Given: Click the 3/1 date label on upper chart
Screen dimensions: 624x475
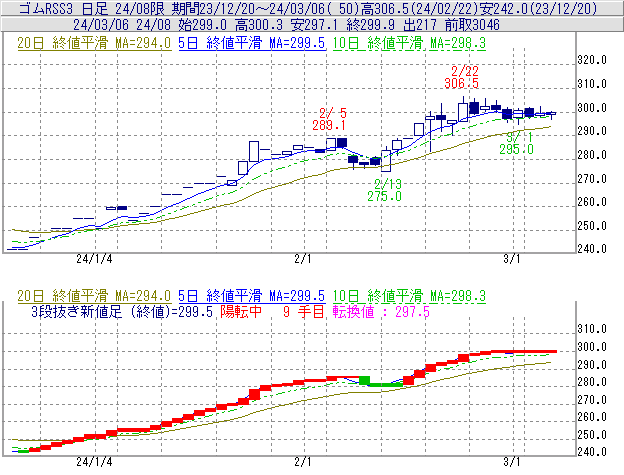Looking at the screenshot, I should (x=512, y=259).
